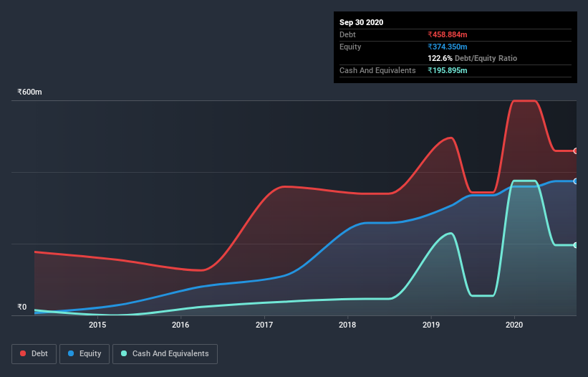
Task: Click the red Debt legend dot
Action: (x=23, y=353)
